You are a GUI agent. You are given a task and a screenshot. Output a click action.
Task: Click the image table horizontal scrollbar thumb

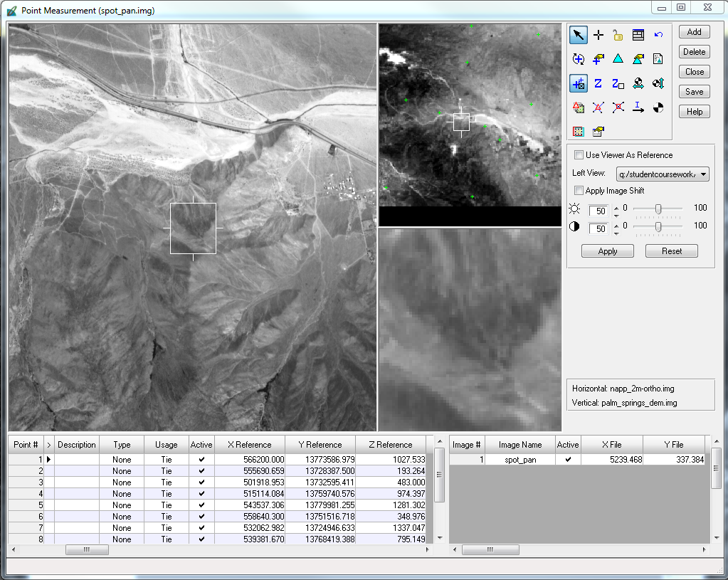tap(490, 550)
